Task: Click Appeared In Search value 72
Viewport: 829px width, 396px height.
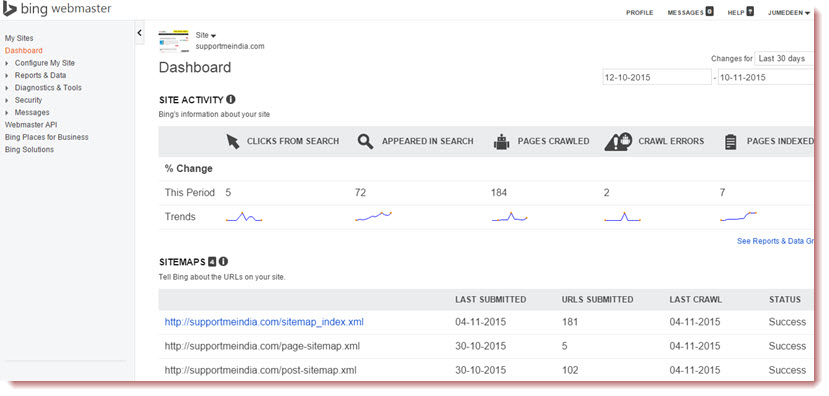Action: (360, 192)
